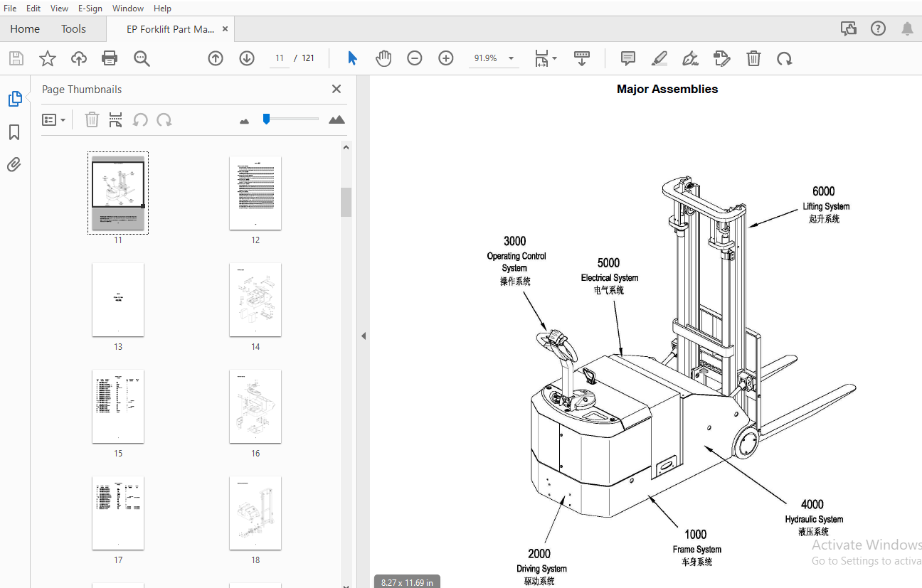Reduce thumbnail size small mountain icon
The width and height of the screenshot is (922, 588).
click(x=245, y=121)
